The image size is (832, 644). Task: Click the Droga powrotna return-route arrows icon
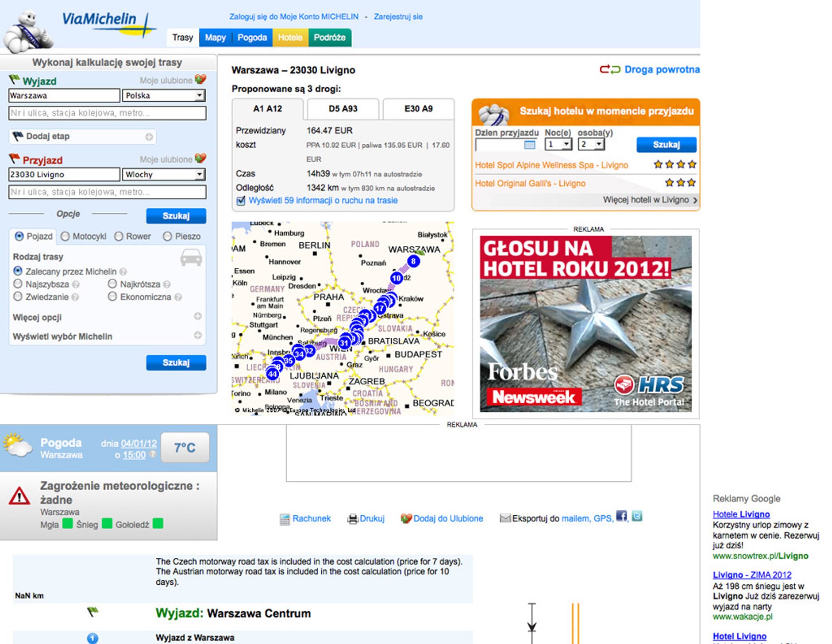click(x=610, y=69)
